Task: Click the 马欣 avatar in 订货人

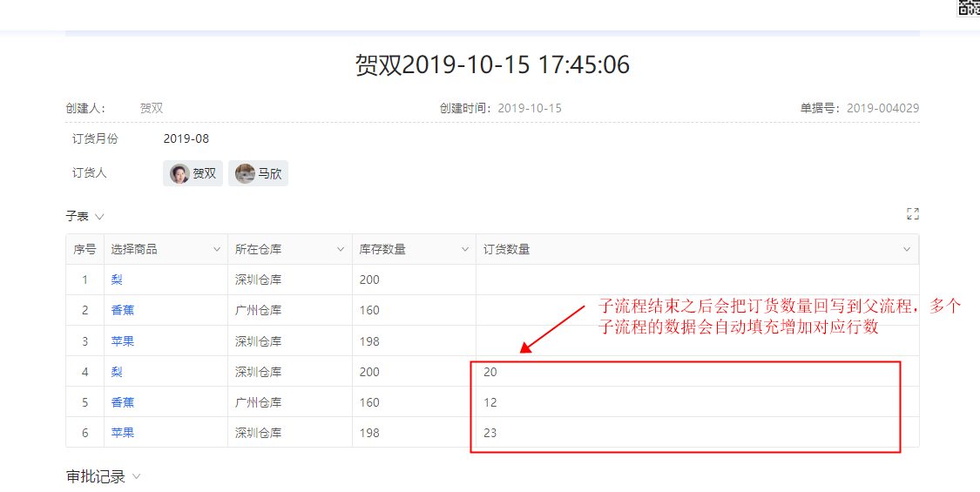Action: pos(245,174)
